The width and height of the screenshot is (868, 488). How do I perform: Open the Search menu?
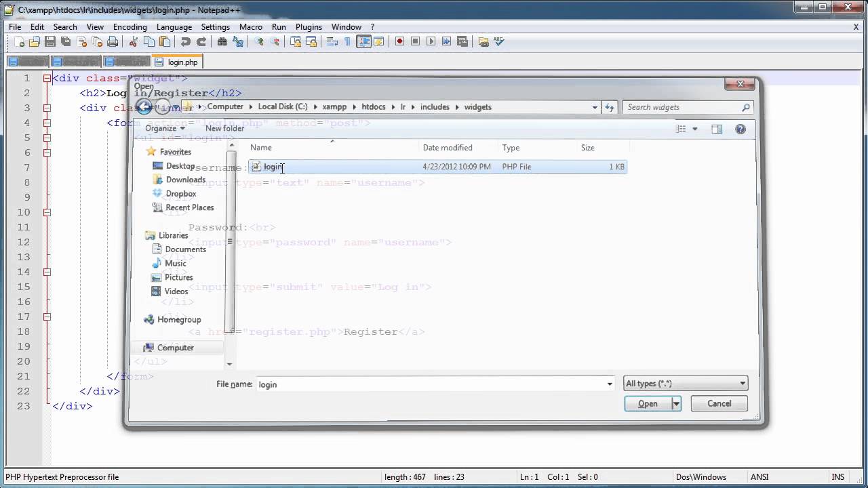(x=65, y=27)
